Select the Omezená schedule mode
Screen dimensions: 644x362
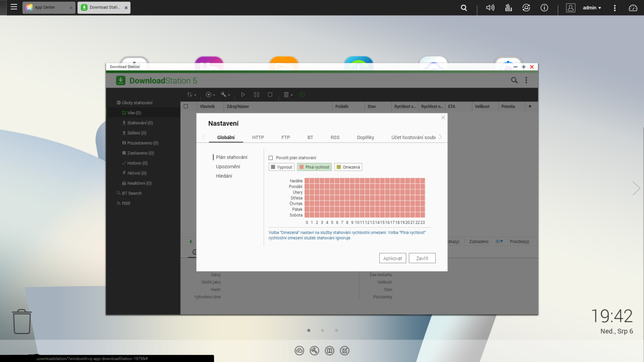348,167
